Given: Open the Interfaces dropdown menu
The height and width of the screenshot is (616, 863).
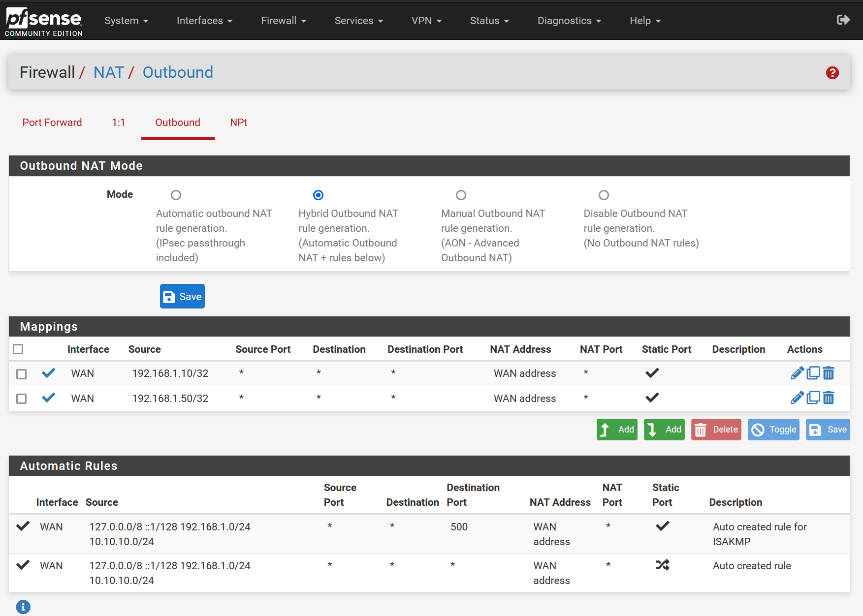Looking at the screenshot, I should (x=204, y=21).
